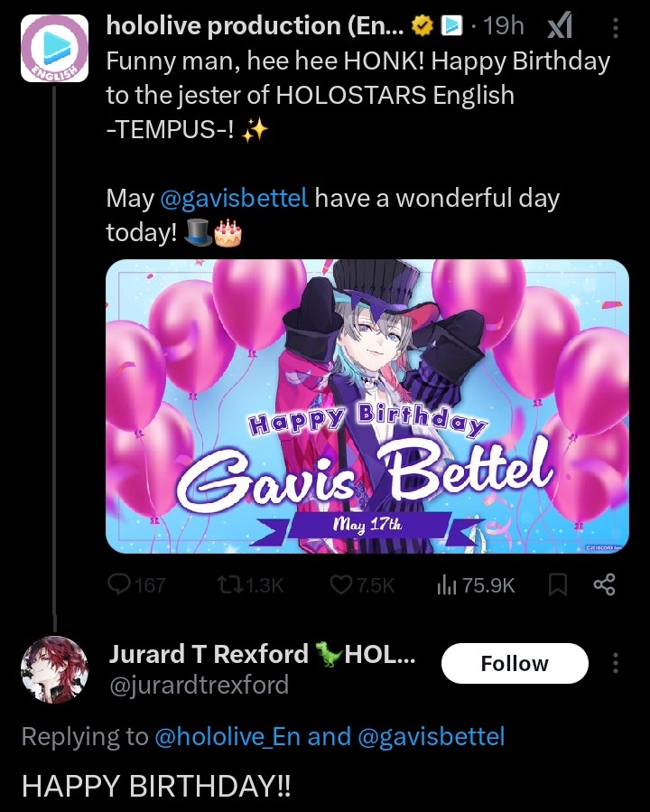
Task: Open @hololive_En link in reply line
Action: [227, 737]
